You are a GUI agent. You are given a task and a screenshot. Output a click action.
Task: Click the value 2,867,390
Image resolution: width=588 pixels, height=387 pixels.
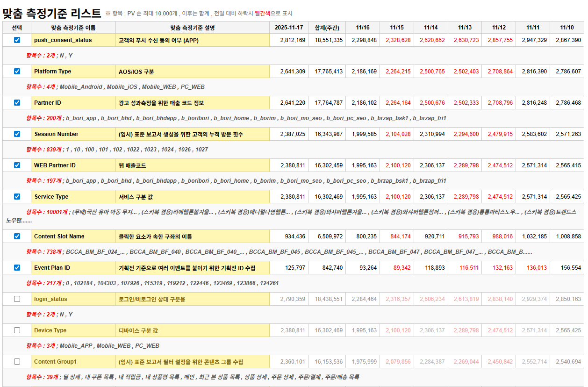[568, 40]
